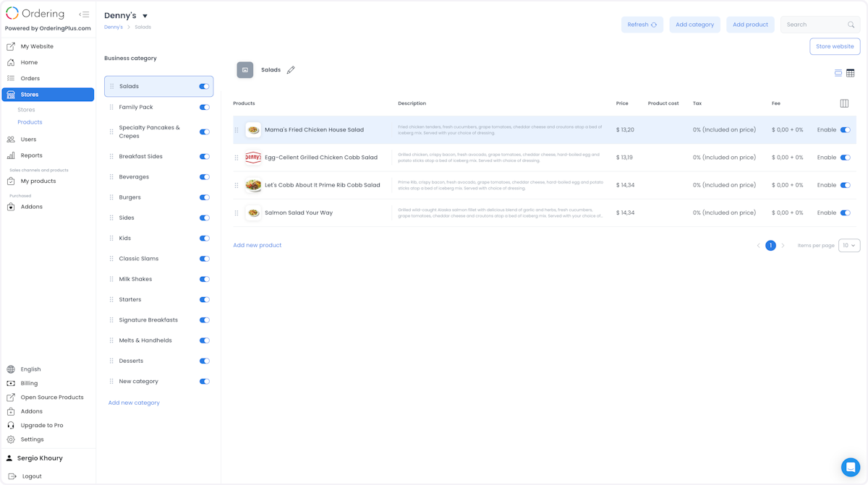Open the Products submenu link
Screen dimensions: 868x485
click(30, 122)
